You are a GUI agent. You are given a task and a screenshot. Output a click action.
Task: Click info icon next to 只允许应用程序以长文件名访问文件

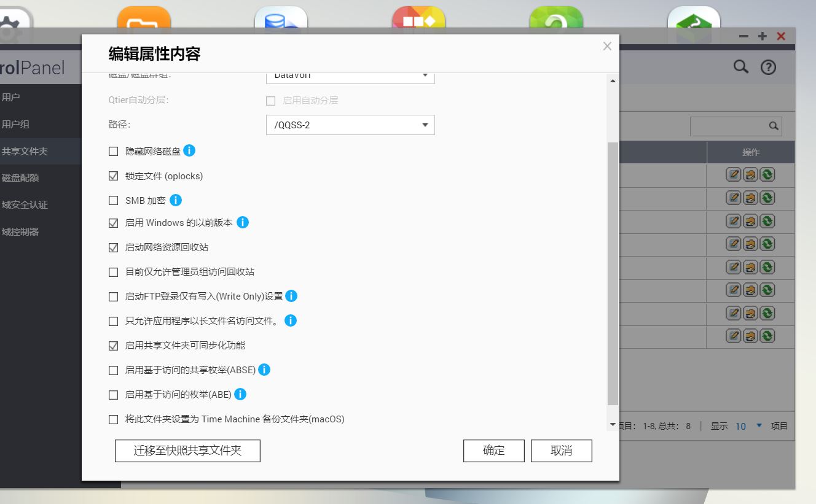coord(291,320)
